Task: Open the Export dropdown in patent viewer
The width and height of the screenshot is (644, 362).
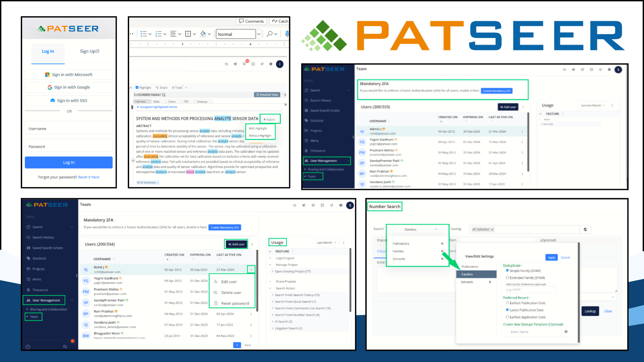Action: click(269, 119)
